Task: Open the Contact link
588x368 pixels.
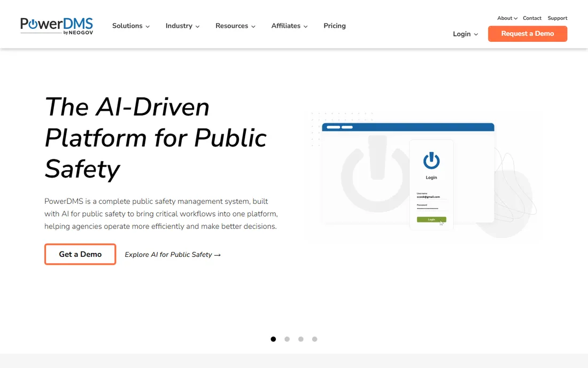Action: click(532, 18)
